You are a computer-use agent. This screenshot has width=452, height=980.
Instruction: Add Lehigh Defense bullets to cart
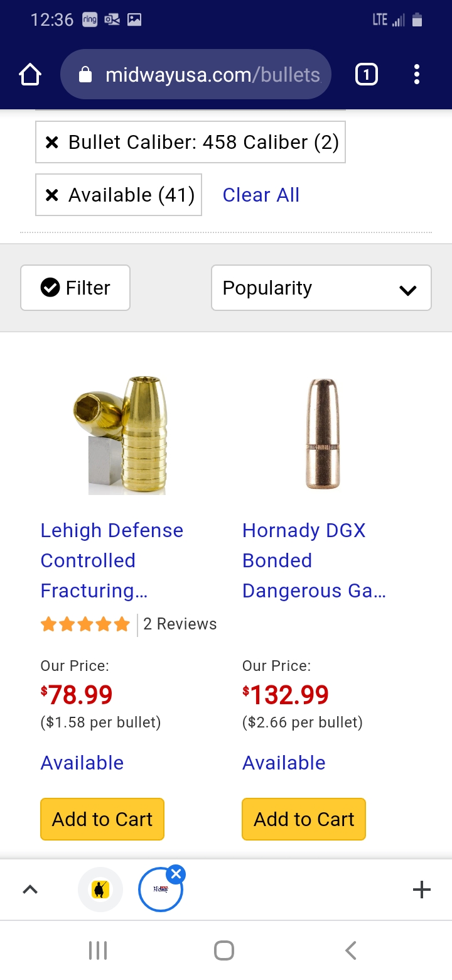102,819
